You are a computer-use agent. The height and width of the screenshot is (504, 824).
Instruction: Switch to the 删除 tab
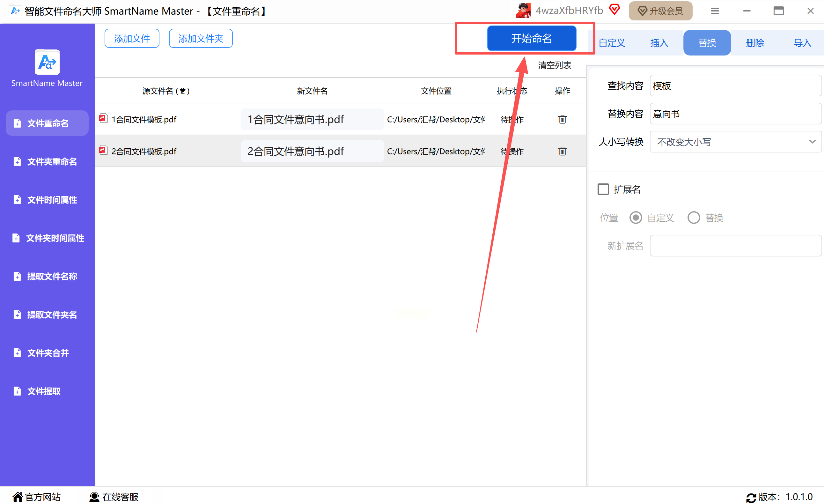(x=754, y=43)
